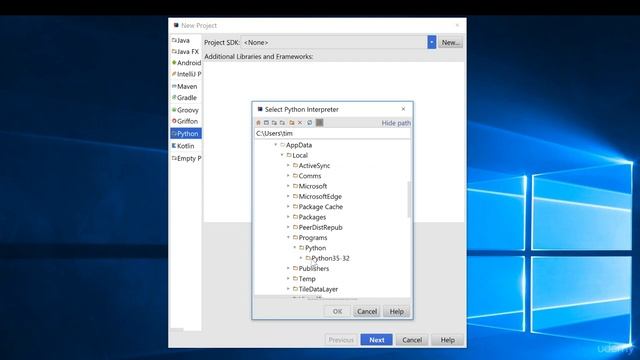640x360 pixels.
Task: Click Cancel in New Project window
Action: pyautogui.click(x=412, y=340)
